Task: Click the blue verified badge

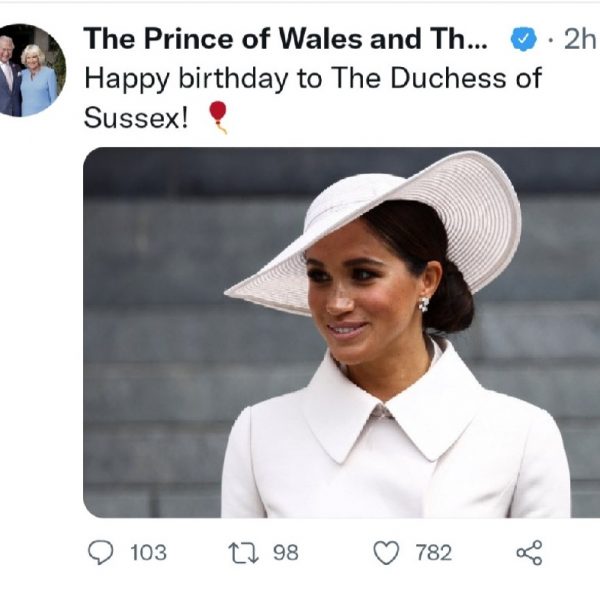Action: [x=524, y=39]
